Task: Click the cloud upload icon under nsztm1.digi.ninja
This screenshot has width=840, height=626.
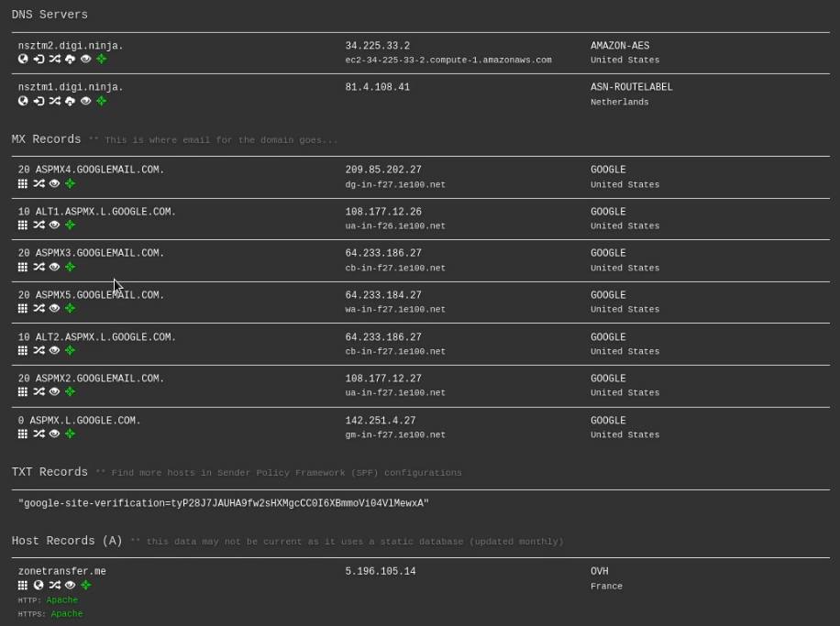Action: pos(70,101)
